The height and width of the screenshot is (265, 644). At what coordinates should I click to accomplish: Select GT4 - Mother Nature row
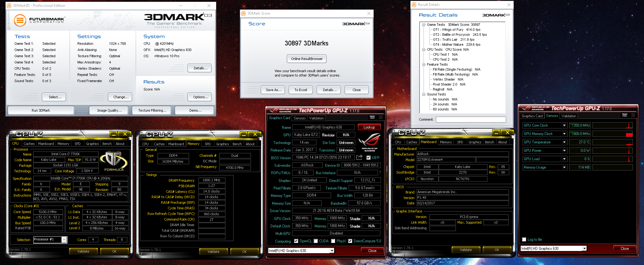[456, 44]
